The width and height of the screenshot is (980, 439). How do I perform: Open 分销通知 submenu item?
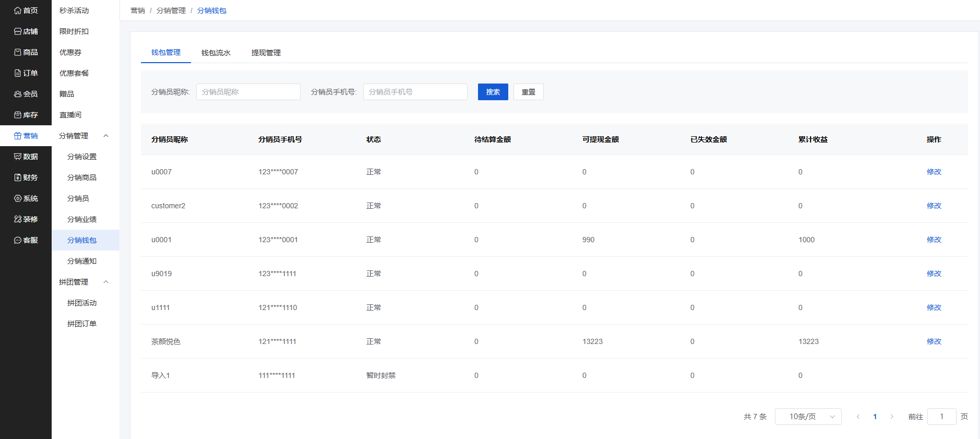coord(82,261)
